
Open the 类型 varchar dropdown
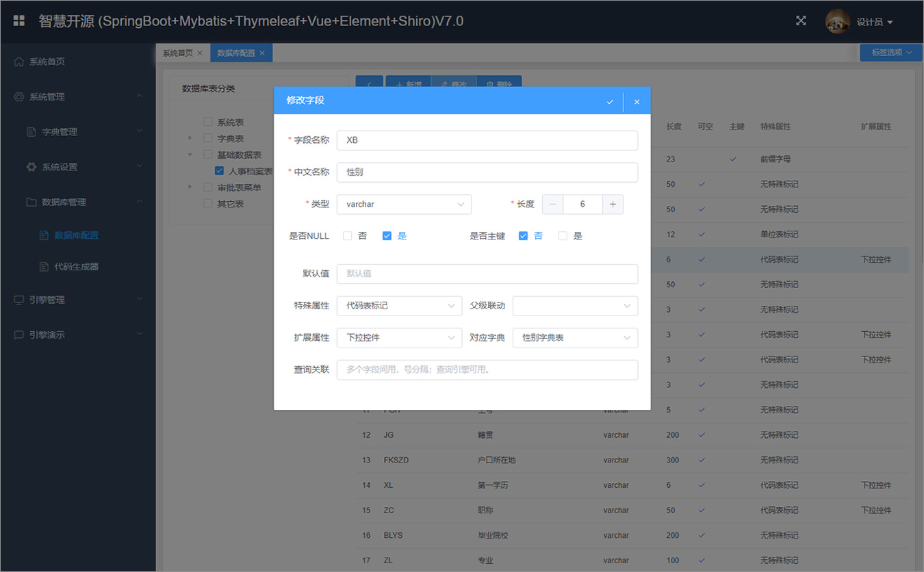coord(404,204)
